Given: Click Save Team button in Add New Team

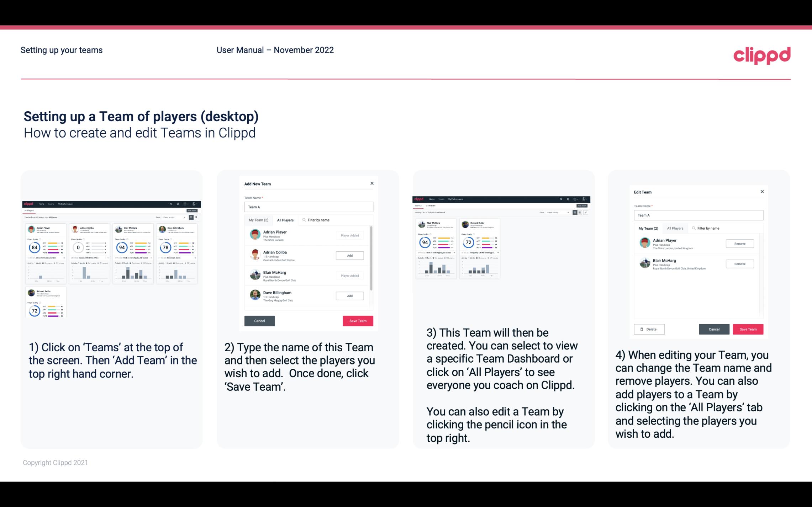Looking at the screenshot, I should click(x=357, y=320).
